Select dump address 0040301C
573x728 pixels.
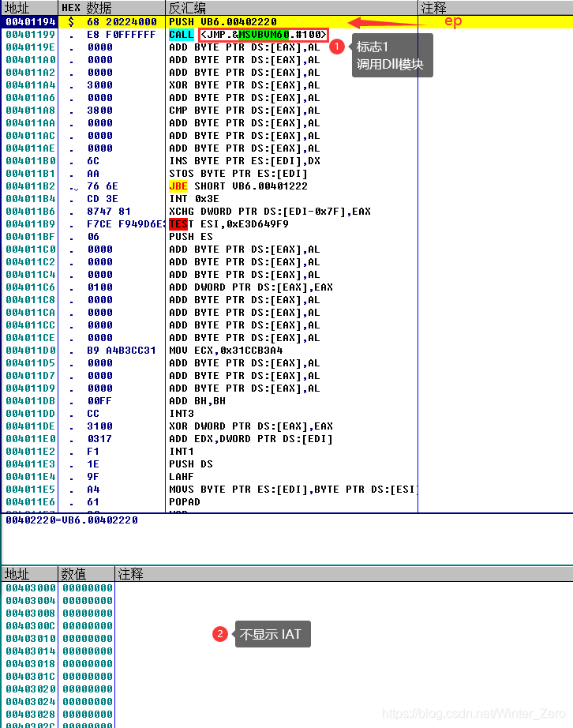coord(31,676)
